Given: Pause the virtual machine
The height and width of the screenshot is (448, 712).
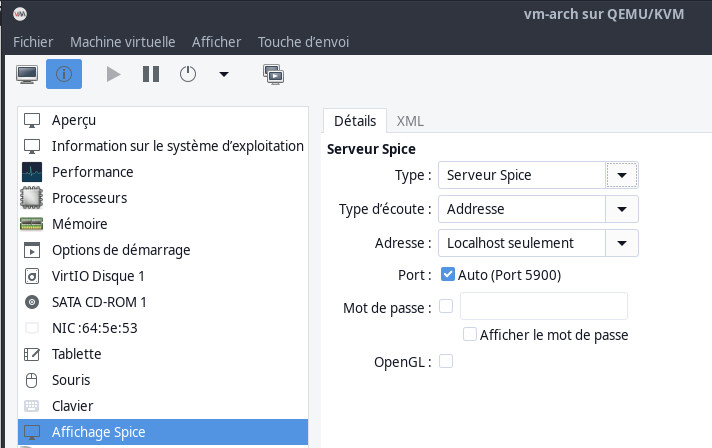Looking at the screenshot, I should [x=151, y=74].
